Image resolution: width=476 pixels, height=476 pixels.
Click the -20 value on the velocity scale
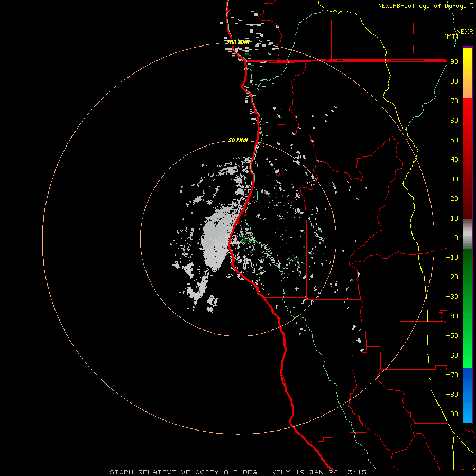point(452,277)
